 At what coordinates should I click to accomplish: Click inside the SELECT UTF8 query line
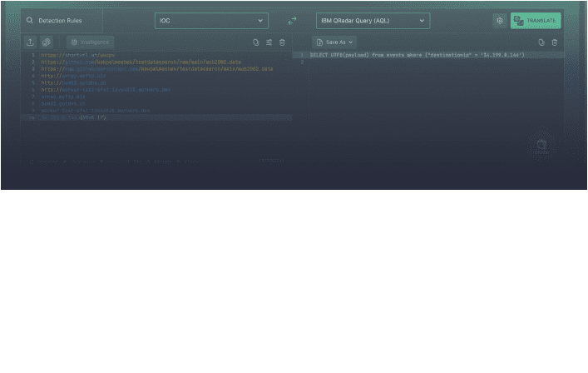pos(416,55)
